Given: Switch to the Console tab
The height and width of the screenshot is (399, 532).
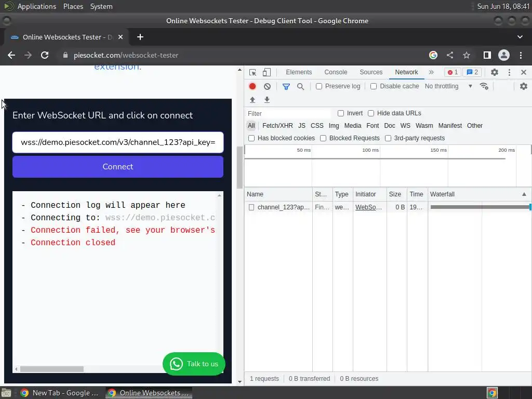Looking at the screenshot, I should pos(336,72).
